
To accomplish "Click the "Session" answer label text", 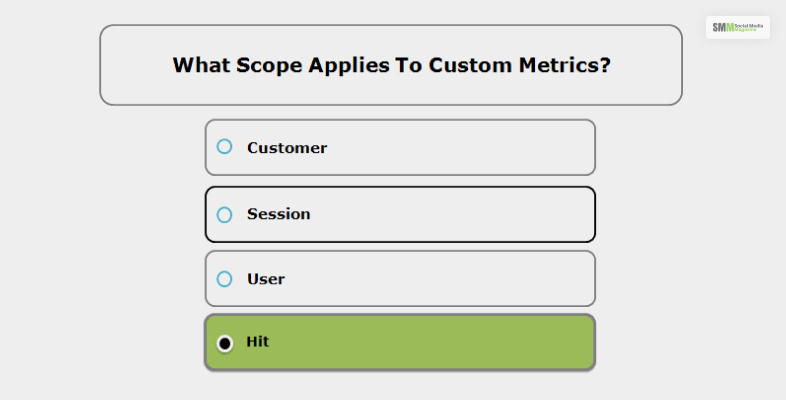I will [279, 214].
